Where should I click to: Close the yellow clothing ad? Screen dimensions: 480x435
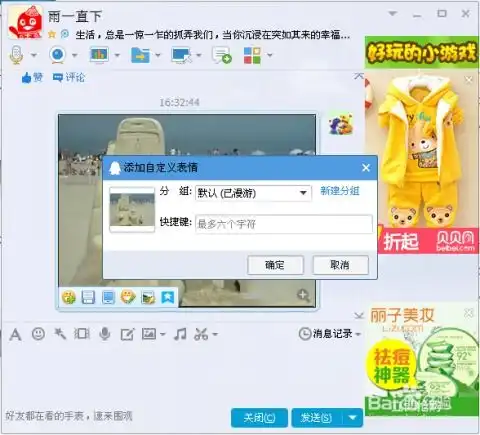point(469,80)
